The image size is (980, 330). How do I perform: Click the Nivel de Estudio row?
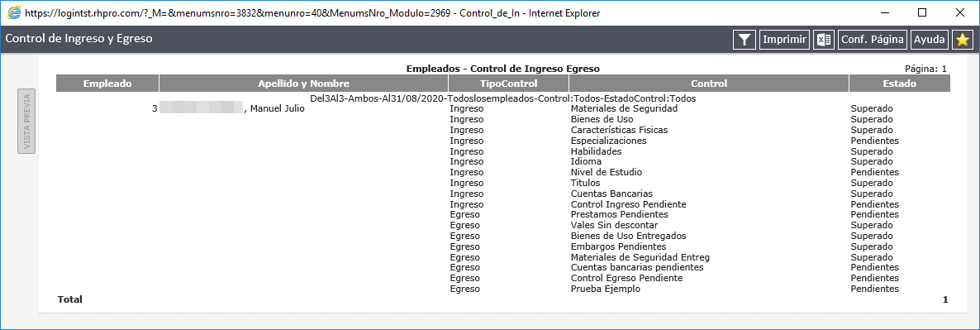tap(607, 172)
